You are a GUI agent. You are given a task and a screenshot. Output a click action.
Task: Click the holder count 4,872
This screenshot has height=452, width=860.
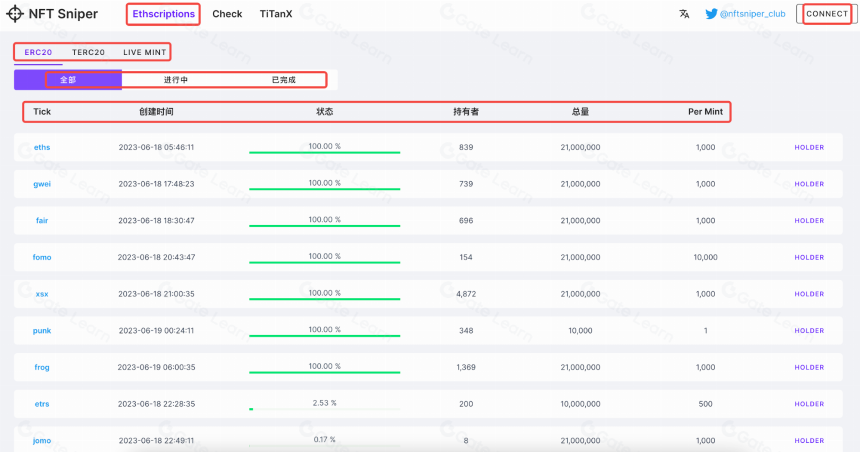(x=466, y=294)
